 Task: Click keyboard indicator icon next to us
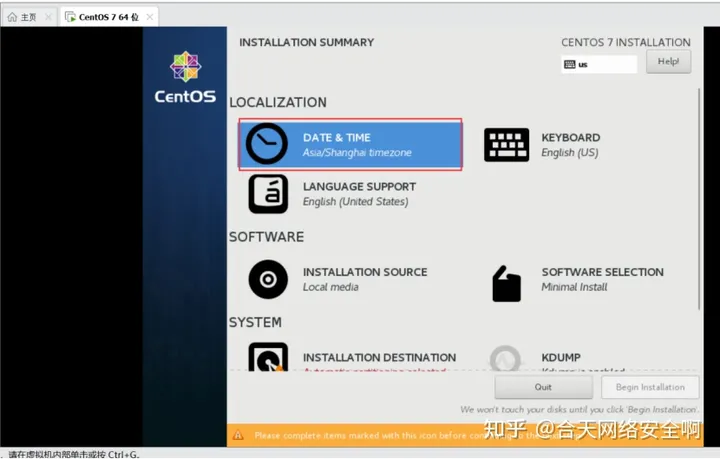569,64
